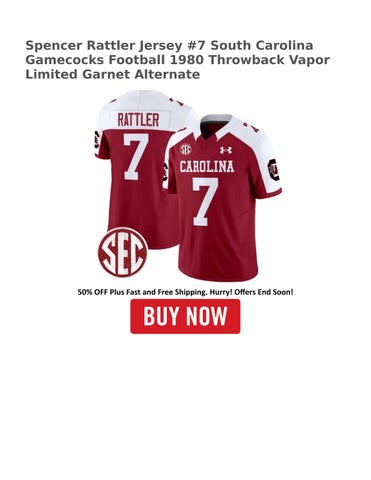Open the Spencer Rattler Jersey title link
The image size is (371, 480).
(178, 59)
